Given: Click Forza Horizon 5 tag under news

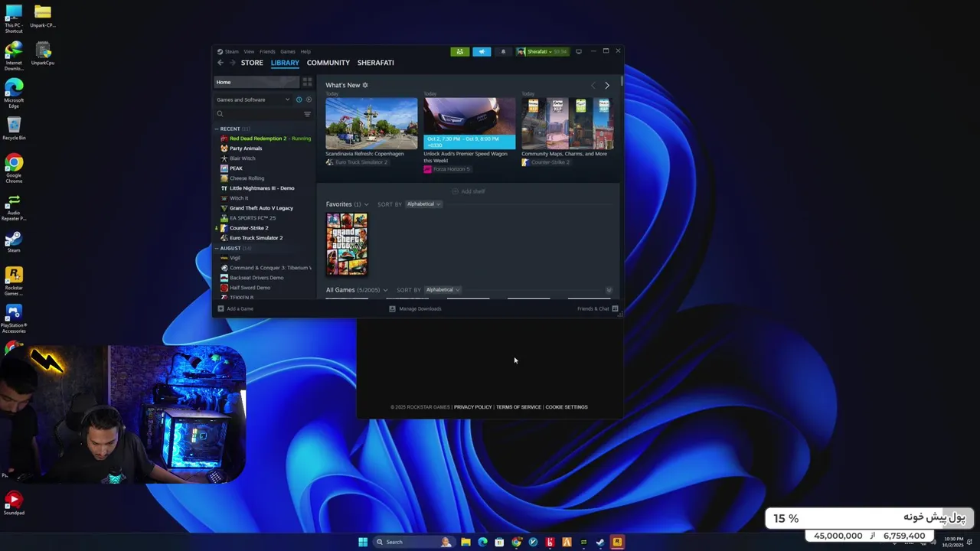Looking at the screenshot, I should coord(447,169).
